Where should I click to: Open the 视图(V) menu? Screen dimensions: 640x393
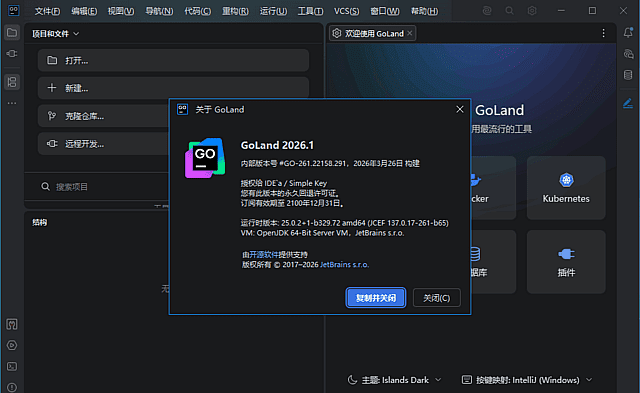point(121,11)
